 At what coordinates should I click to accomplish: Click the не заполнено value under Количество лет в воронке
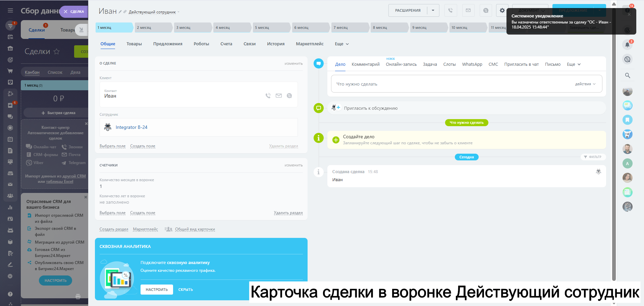(x=114, y=202)
